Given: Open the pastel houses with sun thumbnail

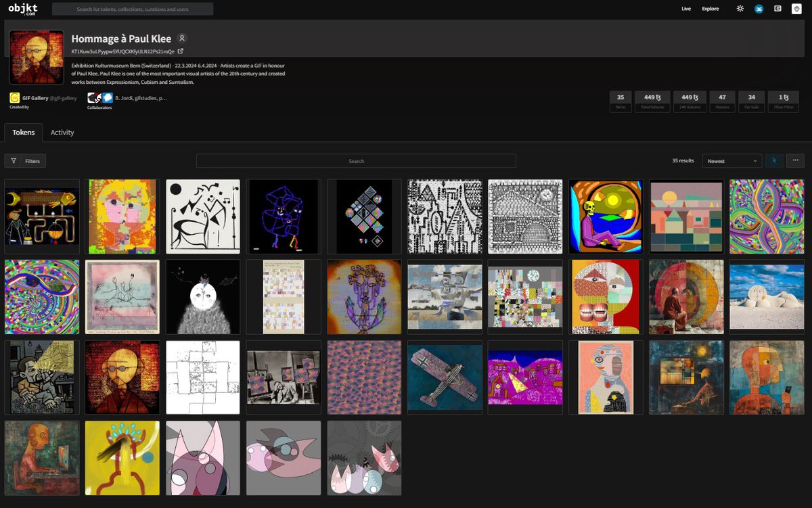Looking at the screenshot, I should [686, 216].
